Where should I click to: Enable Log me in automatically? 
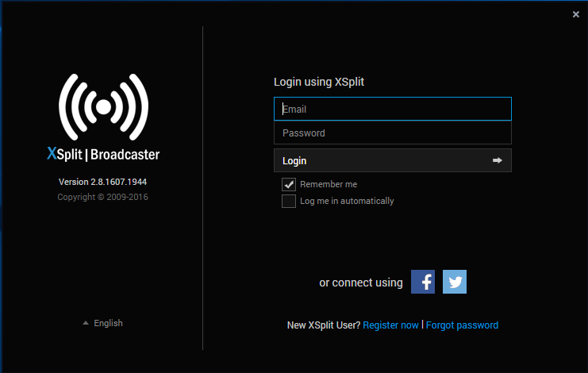click(289, 201)
